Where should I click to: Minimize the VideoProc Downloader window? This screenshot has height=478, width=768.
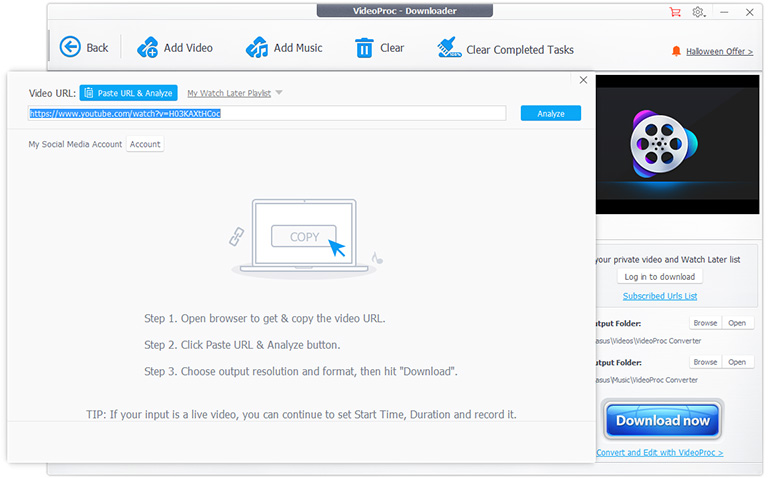click(x=724, y=12)
